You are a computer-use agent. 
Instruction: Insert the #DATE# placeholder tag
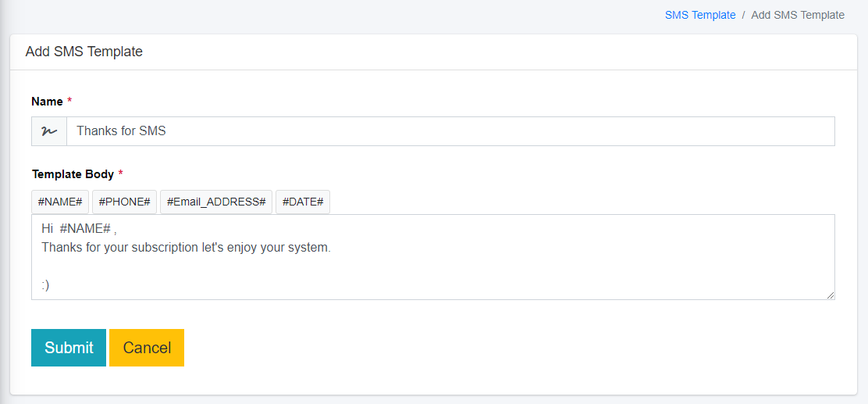(x=303, y=202)
